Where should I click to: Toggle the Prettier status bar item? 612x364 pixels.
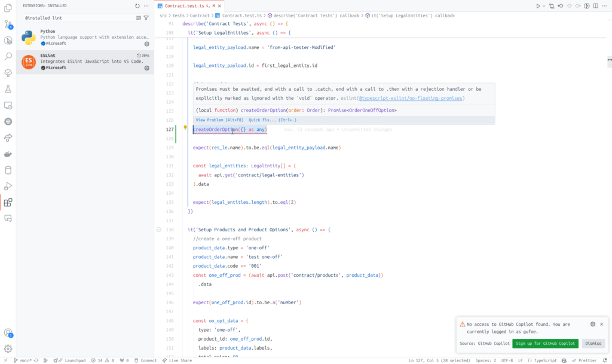[x=583, y=360]
